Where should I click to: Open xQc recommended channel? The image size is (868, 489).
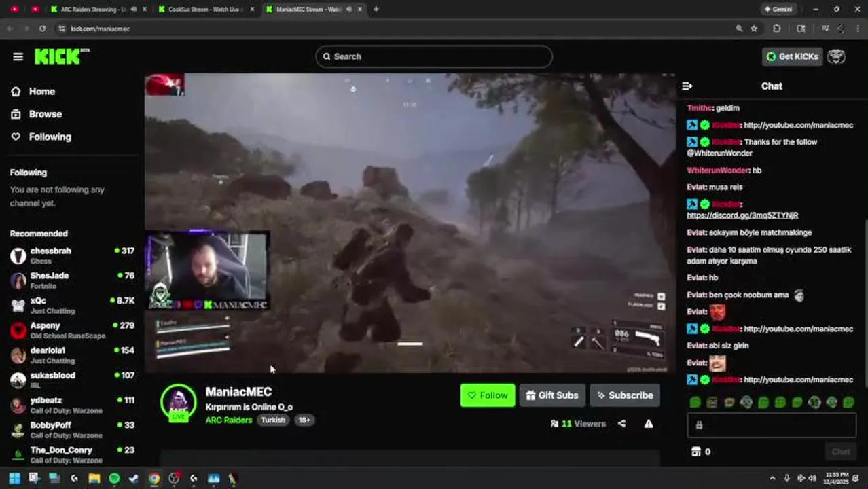[72, 305]
